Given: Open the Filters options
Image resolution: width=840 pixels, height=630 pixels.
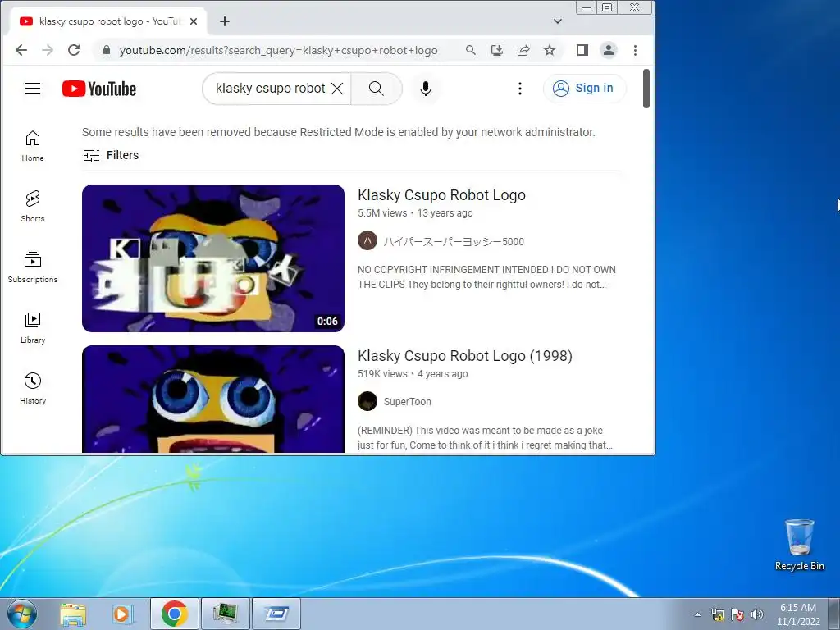Looking at the screenshot, I should [x=111, y=155].
